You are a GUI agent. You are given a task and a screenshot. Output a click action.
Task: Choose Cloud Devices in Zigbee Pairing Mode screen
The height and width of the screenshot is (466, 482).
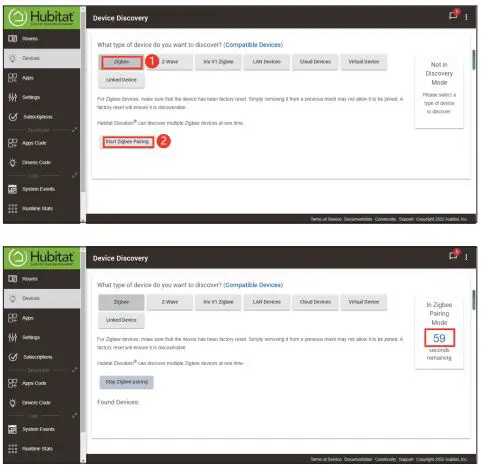(x=315, y=302)
